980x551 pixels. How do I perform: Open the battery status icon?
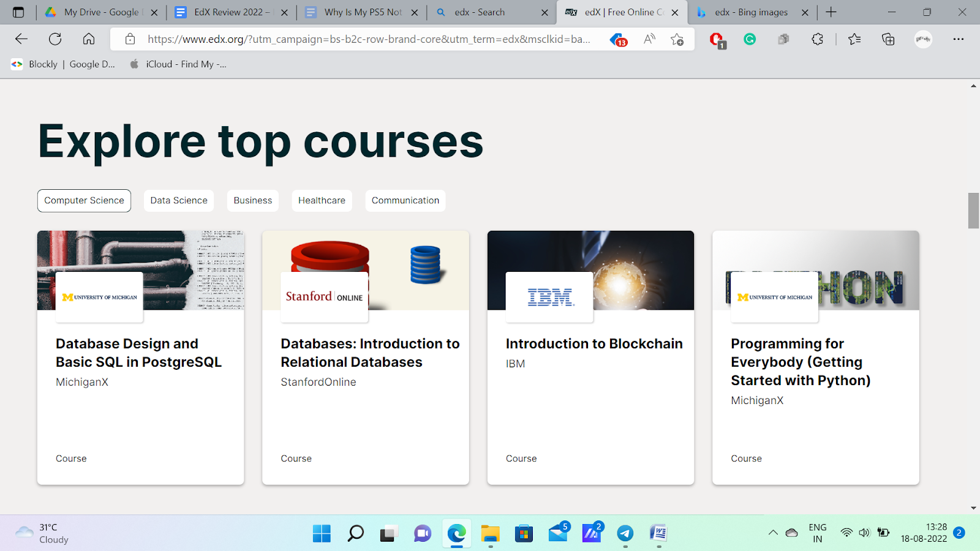pyautogui.click(x=883, y=533)
